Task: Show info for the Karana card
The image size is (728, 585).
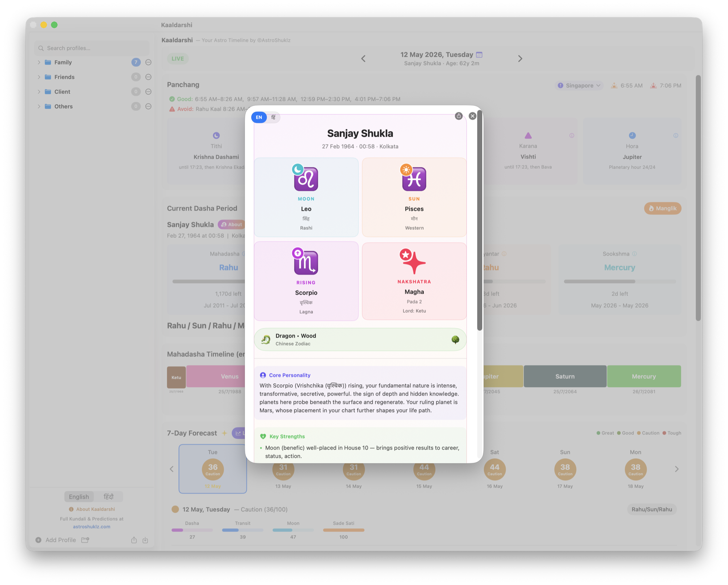Action: pos(572,135)
